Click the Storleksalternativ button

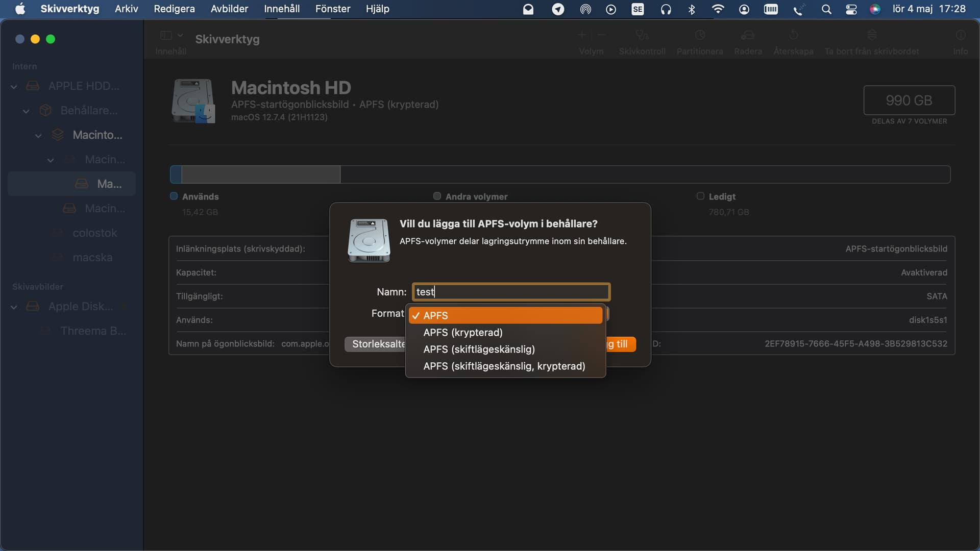(375, 344)
